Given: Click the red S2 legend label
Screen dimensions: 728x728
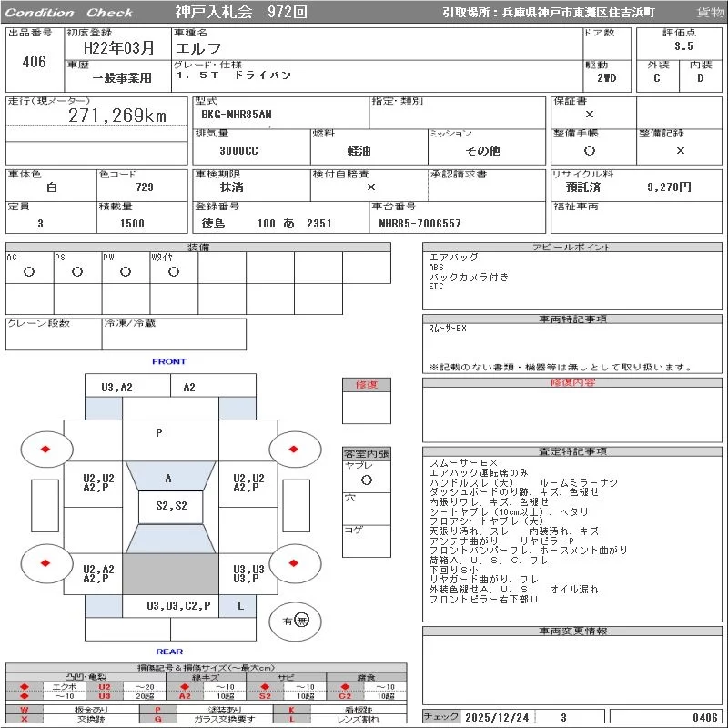Looking at the screenshot, I should click(x=265, y=695).
